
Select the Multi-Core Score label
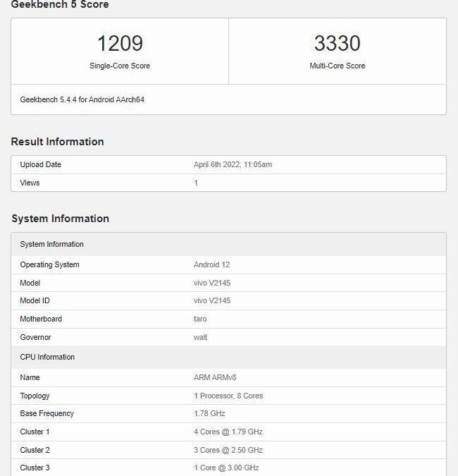coord(338,66)
